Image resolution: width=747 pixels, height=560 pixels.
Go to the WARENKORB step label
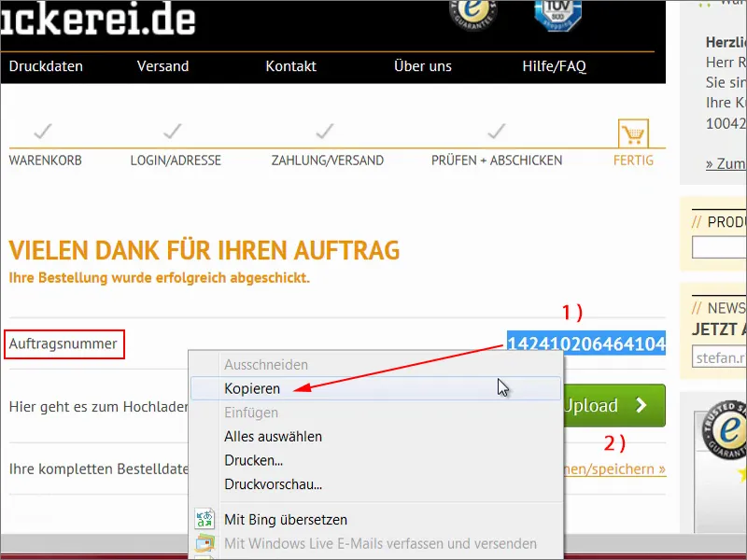click(45, 161)
